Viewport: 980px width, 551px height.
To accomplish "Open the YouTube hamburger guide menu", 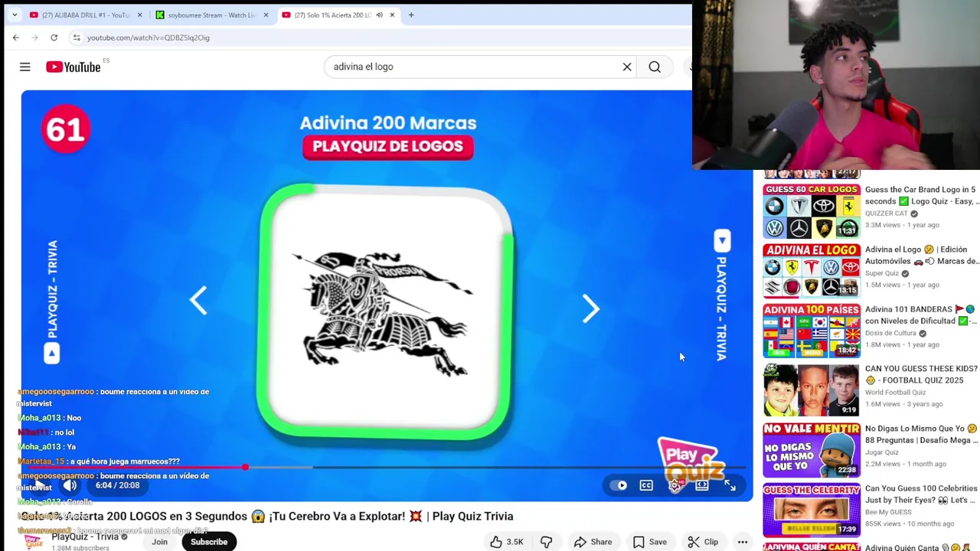I will click(x=24, y=67).
